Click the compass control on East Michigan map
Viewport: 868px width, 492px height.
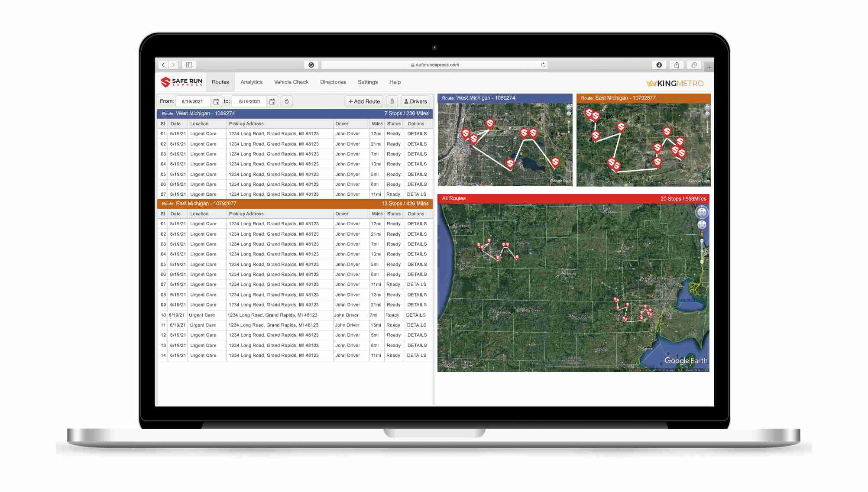click(x=707, y=107)
